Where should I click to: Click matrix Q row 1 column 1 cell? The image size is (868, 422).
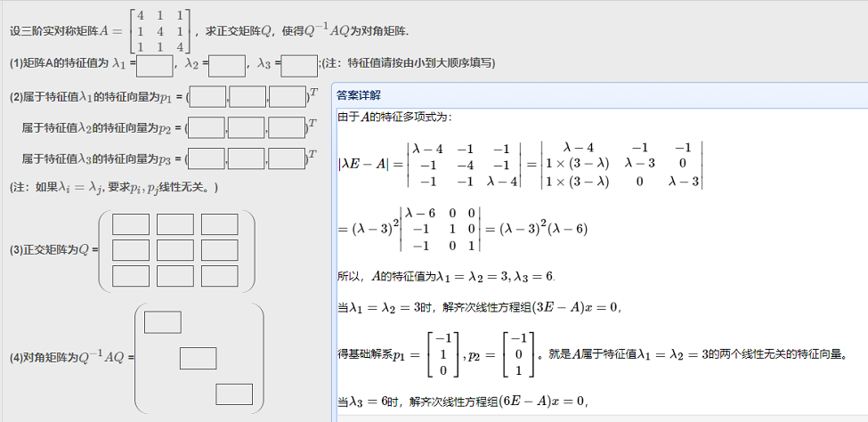pyautogui.click(x=131, y=224)
